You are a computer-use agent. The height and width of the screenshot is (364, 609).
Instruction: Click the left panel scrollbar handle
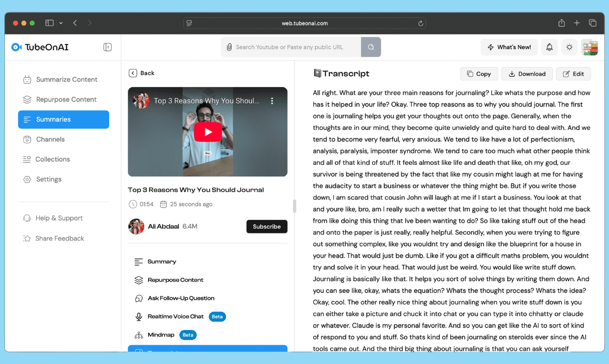click(x=294, y=206)
